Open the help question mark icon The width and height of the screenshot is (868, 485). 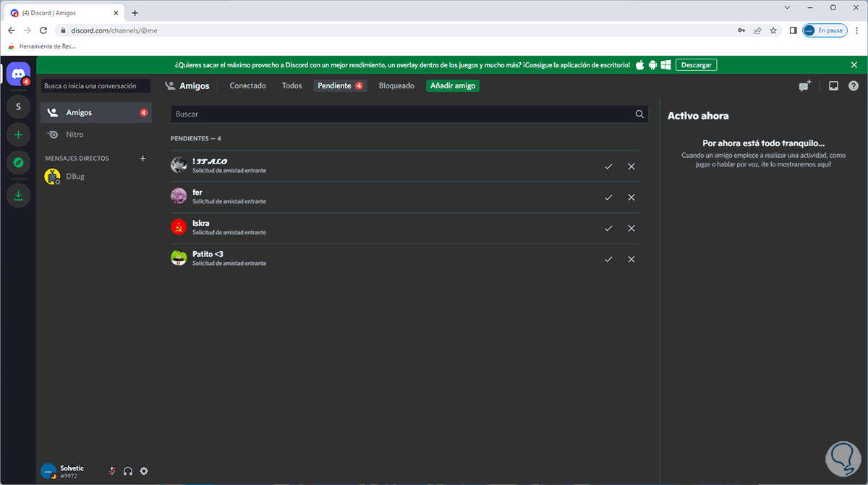click(x=853, y=85)
